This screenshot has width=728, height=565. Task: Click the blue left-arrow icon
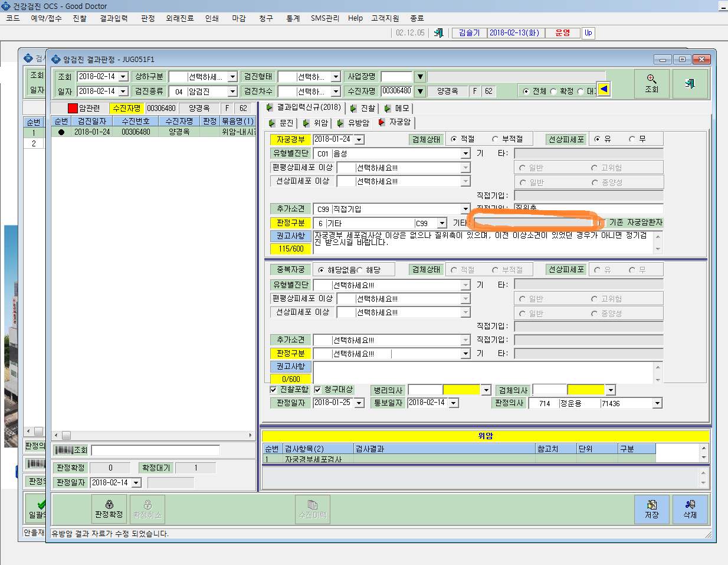604,90
